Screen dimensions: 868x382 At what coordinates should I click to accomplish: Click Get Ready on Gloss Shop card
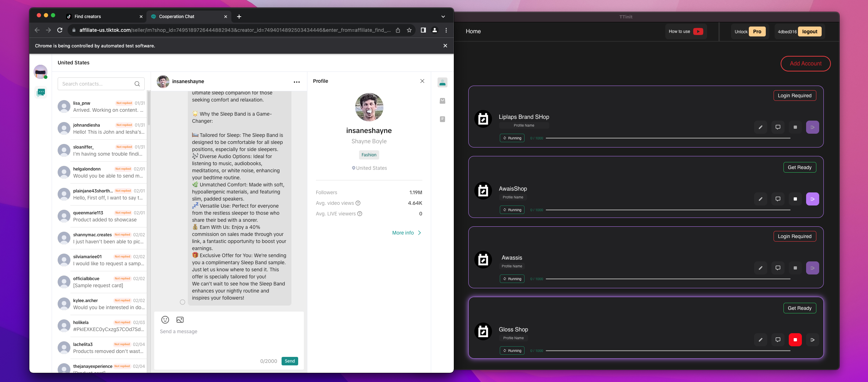(799, 308)
